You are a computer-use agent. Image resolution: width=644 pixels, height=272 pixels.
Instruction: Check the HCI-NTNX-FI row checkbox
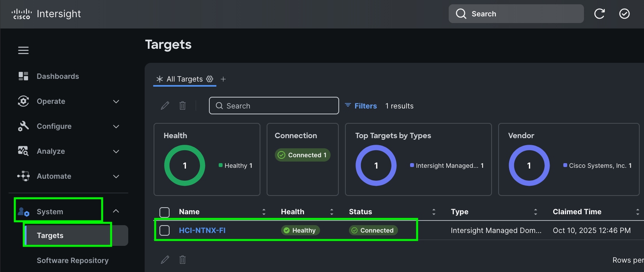tap(165, 231)
